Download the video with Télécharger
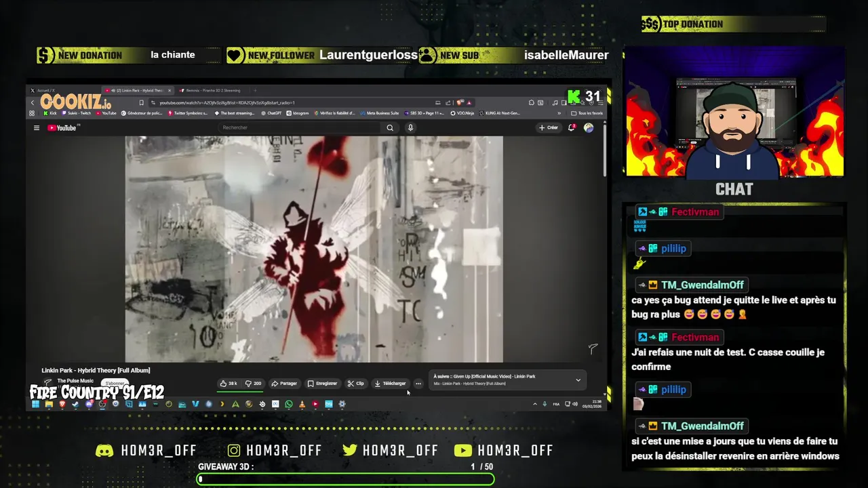 pos(390,384)
